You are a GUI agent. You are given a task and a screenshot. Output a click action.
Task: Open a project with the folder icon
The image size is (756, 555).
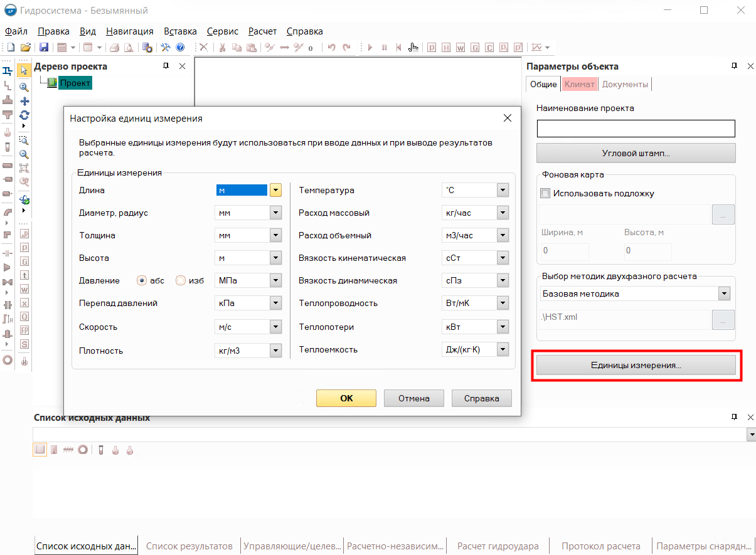tap(26, 47)
